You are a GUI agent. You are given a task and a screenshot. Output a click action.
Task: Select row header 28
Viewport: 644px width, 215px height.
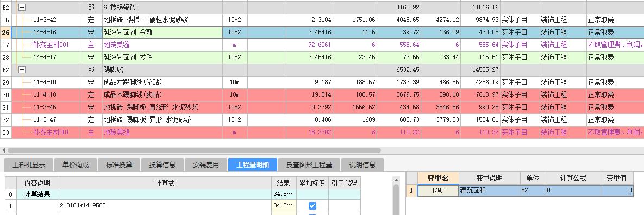pyautogui.click(x=6, y=58)
